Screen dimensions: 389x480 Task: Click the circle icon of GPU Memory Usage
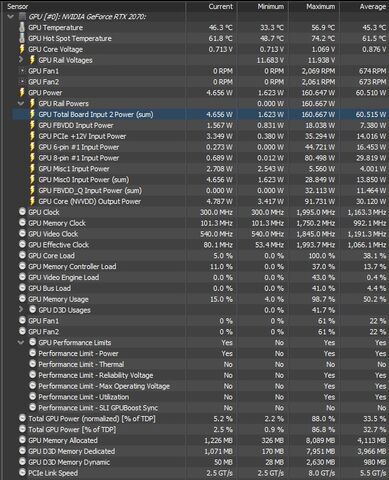coord(22,299)
